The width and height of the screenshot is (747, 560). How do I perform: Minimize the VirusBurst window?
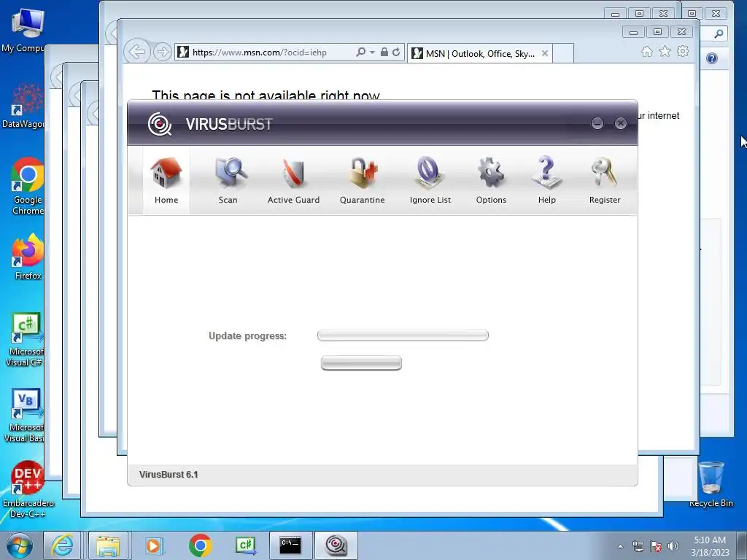pyautogui.click(x=597, y=123)
